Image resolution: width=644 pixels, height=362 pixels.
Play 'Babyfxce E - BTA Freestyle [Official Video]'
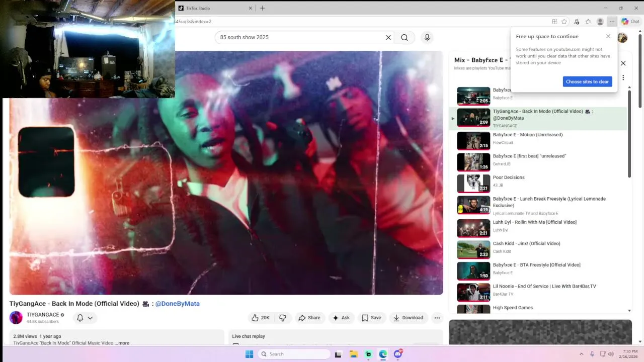click(538, 270)
